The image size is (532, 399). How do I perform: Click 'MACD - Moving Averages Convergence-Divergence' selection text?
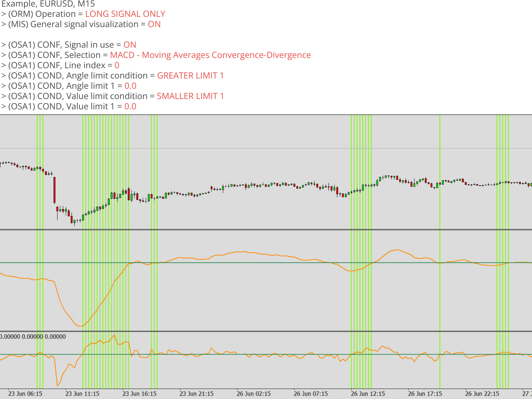(x=210, y=55)
